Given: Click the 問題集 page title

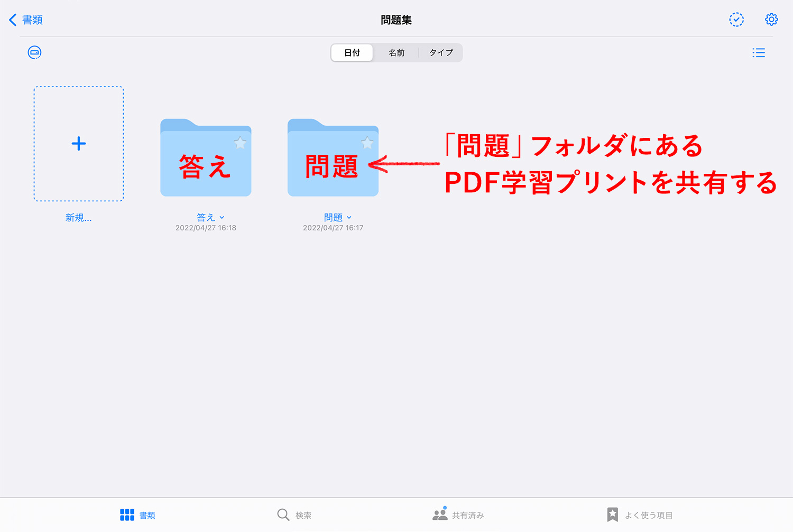Looking at the screenshot, I should pyautogui.click(x=396, y=20).
